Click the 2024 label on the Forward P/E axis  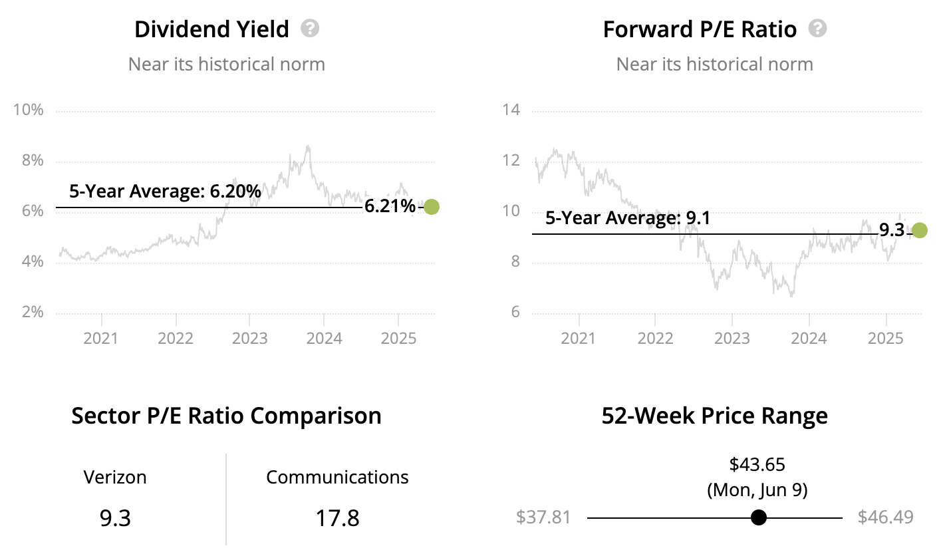(809, 339)
